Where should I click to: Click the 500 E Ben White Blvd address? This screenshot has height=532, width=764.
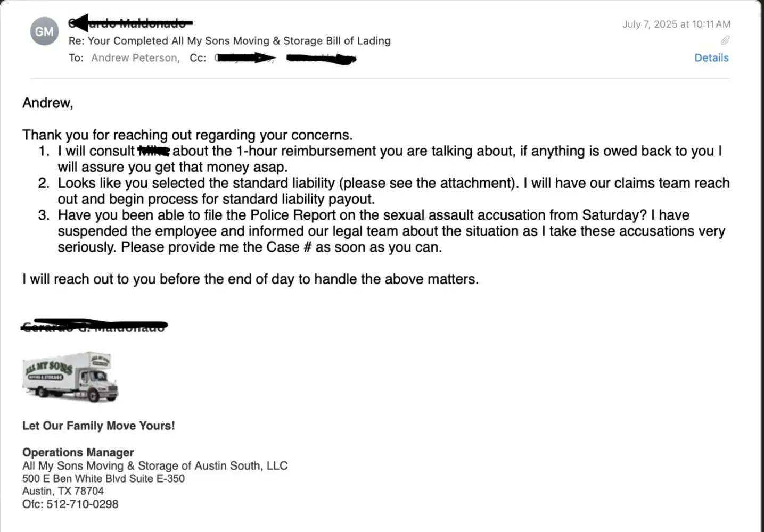pyautogui.click(x=103, y=478)
